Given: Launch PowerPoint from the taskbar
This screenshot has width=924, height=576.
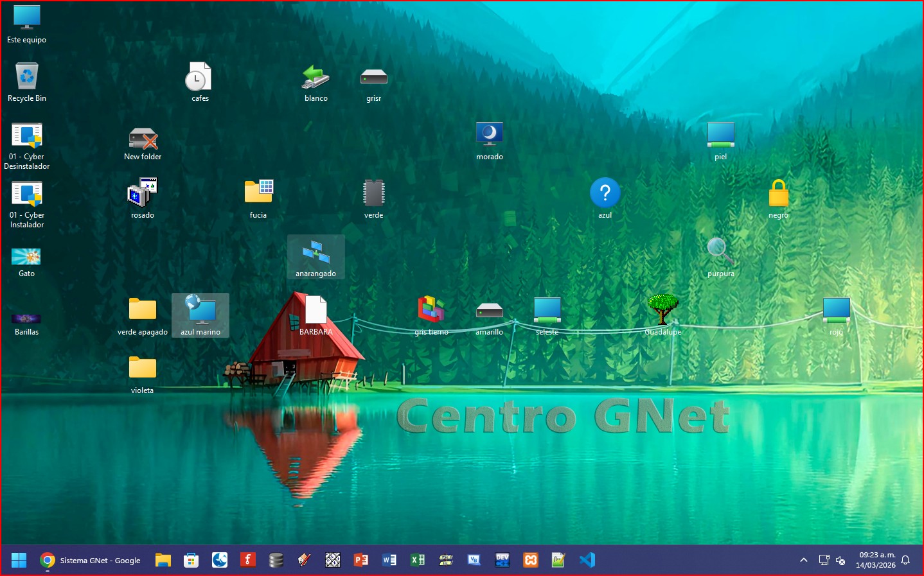Looking at the screenshot, I should tap(361, 560).
